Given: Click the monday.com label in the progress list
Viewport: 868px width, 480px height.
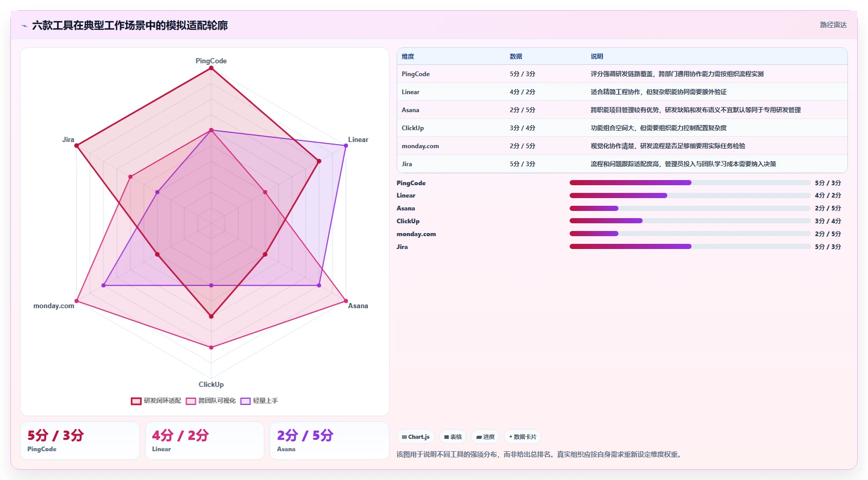Looking at the screenshot, I should coord(416,234).
